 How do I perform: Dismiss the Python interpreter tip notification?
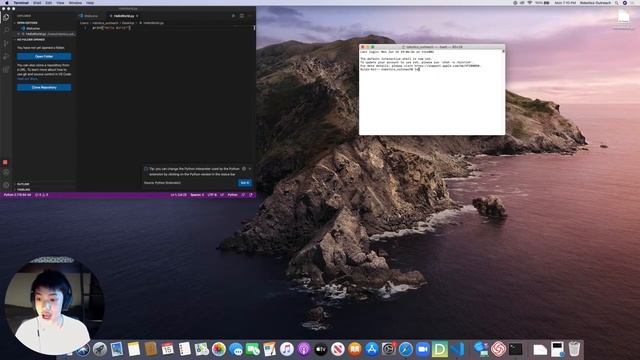point(250,169)
